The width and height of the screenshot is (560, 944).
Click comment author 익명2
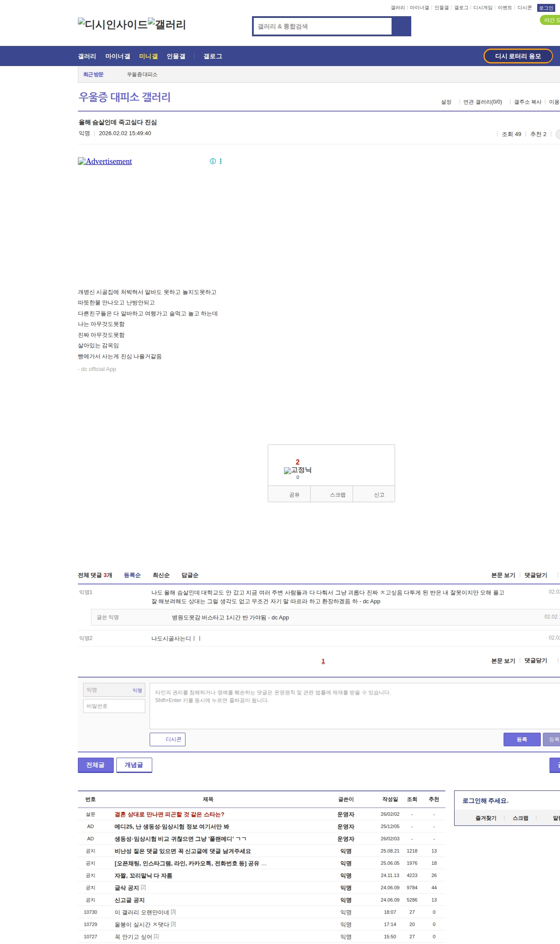[86, 638]
